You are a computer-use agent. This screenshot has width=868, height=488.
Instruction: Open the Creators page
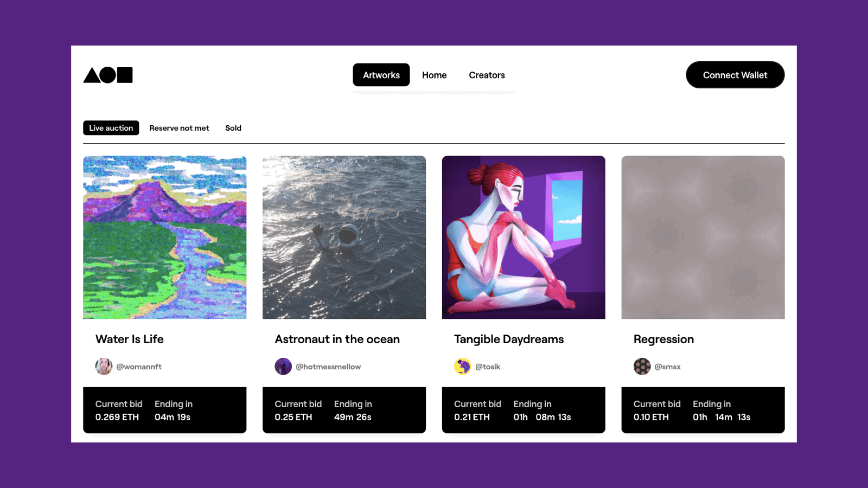tap(487, 75)
